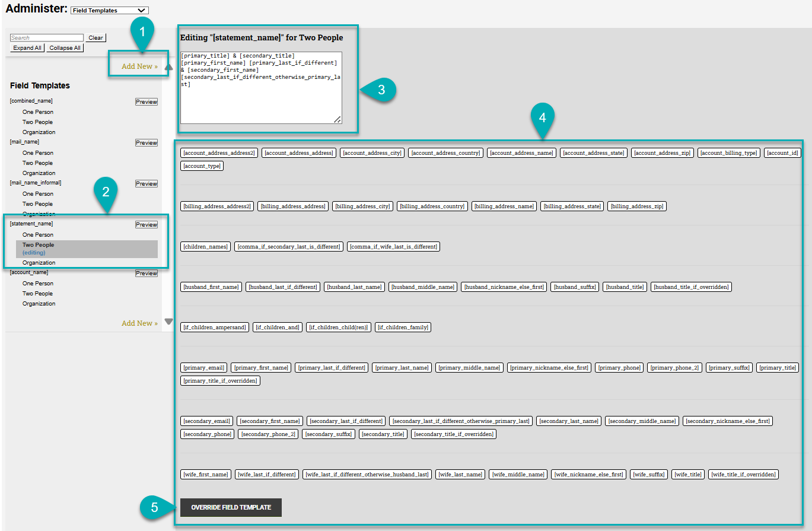Viewport: 812px width, 531px height.
Task: Insert the [secondary_last_if_different] field token
Action: point(346,421)
